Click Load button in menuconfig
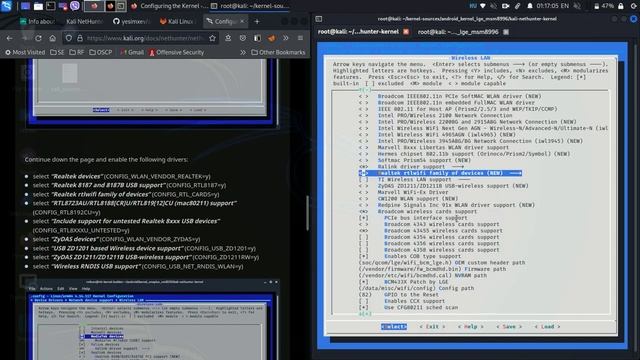The height and width of the screenshot is (360, 640). coord(547,327)
